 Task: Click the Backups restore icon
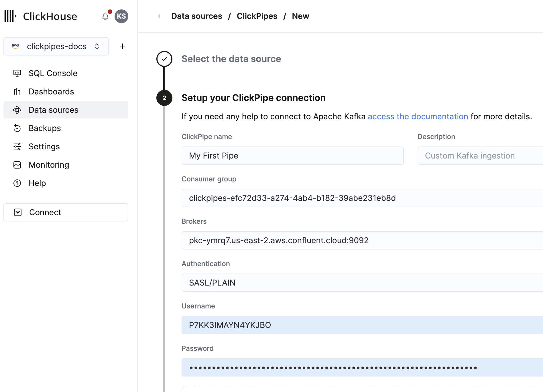(x=17, y=128)
